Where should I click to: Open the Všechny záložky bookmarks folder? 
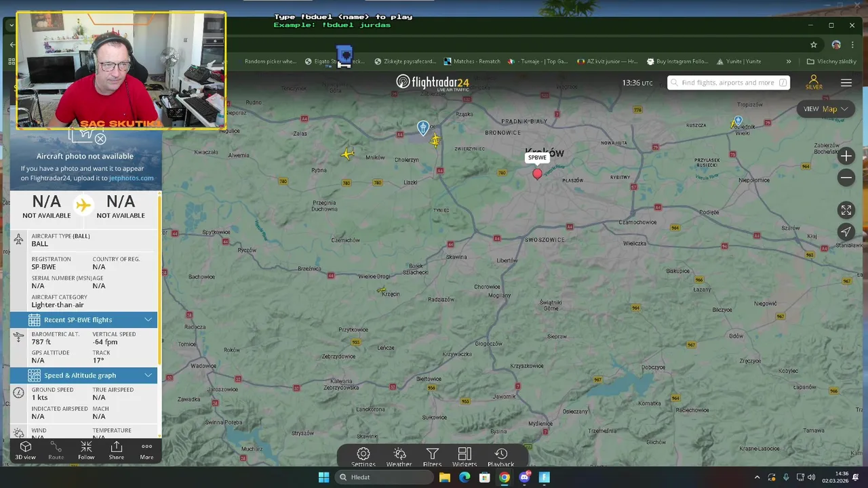click(831, 61)
